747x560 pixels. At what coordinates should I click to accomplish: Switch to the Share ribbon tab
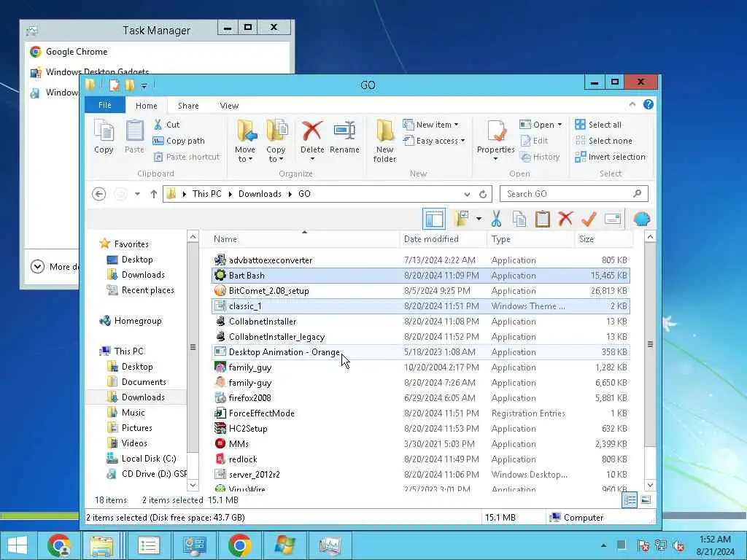[x=188, y=106]
